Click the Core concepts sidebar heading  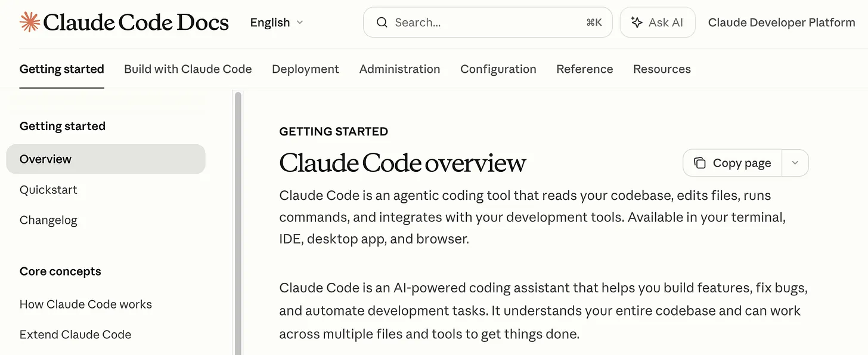[60, 271]
